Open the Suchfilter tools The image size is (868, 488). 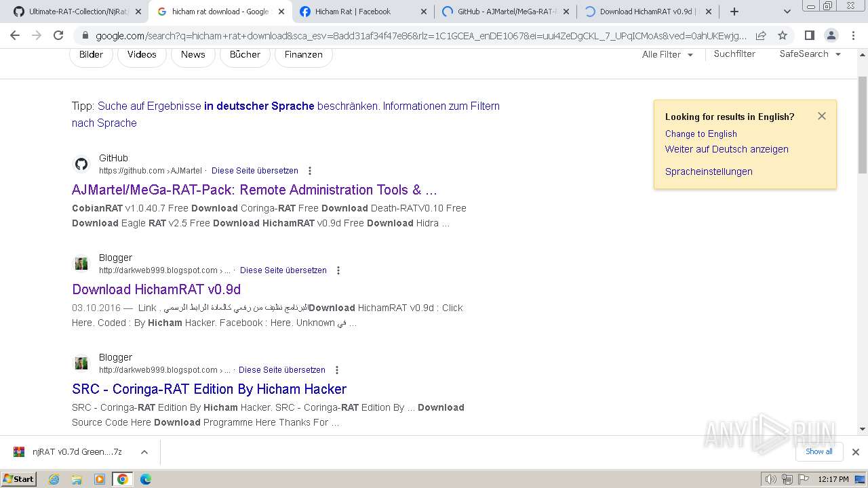point(734,54)
